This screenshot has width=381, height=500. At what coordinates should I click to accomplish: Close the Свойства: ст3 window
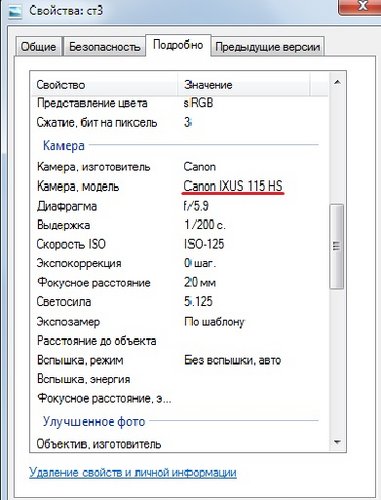(x=362, y=7)
